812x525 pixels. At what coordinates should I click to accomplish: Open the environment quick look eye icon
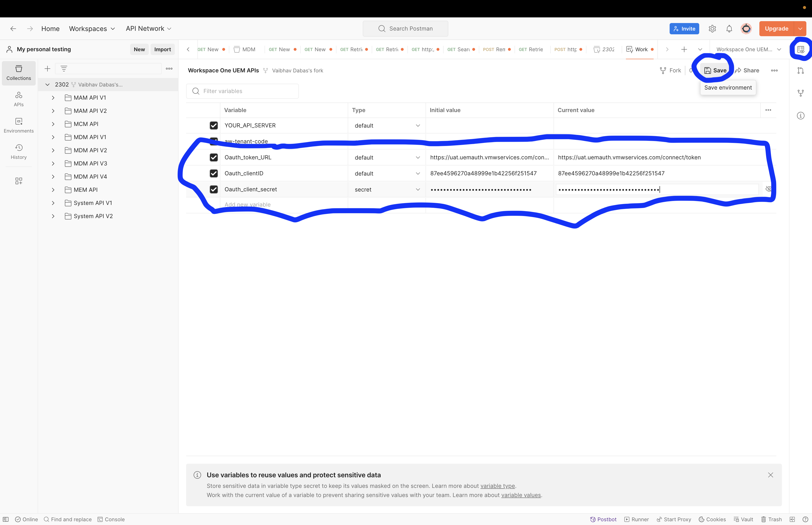click(801, 49)
